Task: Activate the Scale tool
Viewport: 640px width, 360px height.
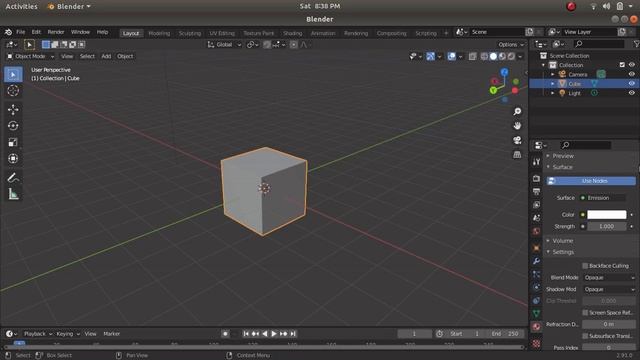Action: click(x=13, y=142)
